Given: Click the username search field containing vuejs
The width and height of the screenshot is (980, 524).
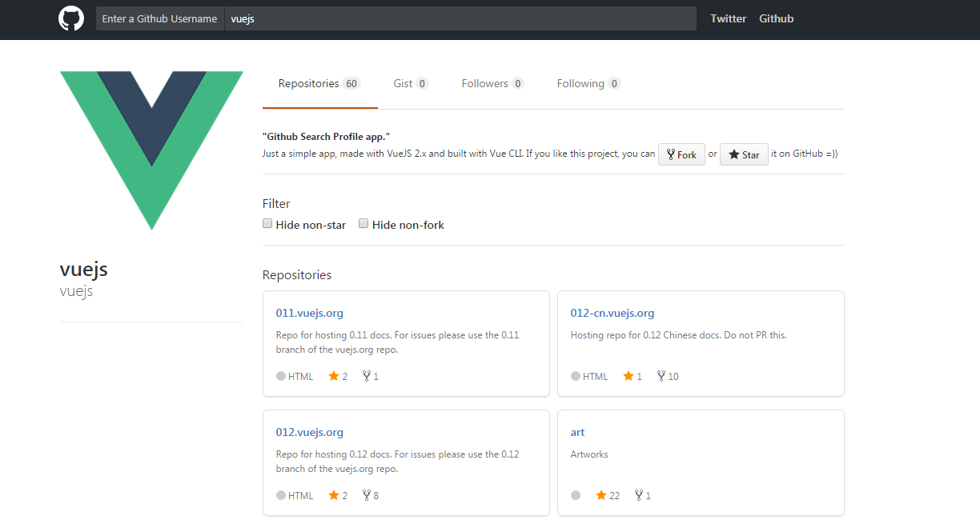Looking at the screenshot, I should [460, 18].
